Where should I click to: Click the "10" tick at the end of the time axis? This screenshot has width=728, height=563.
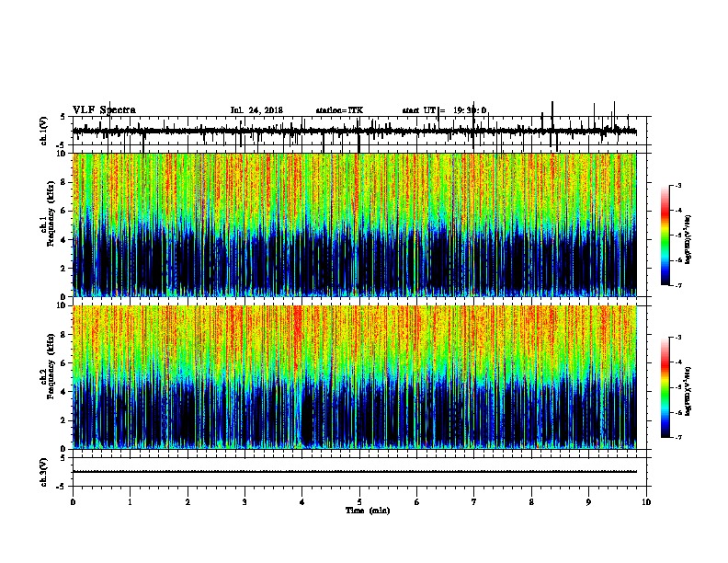coord(646,502)
